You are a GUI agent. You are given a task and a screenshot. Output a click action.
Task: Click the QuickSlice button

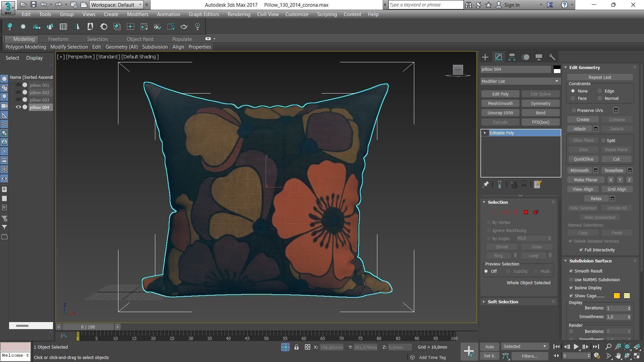(x=583, y=159)
